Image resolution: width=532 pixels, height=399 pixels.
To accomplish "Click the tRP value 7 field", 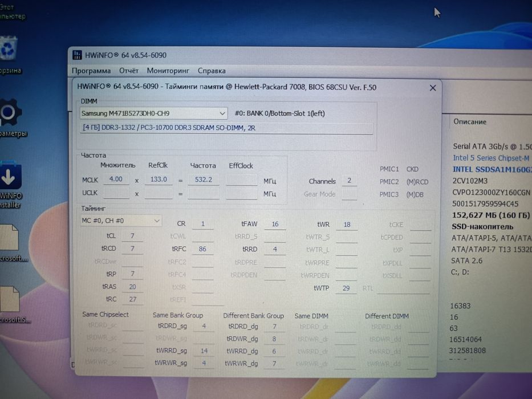I will (132, 274).
